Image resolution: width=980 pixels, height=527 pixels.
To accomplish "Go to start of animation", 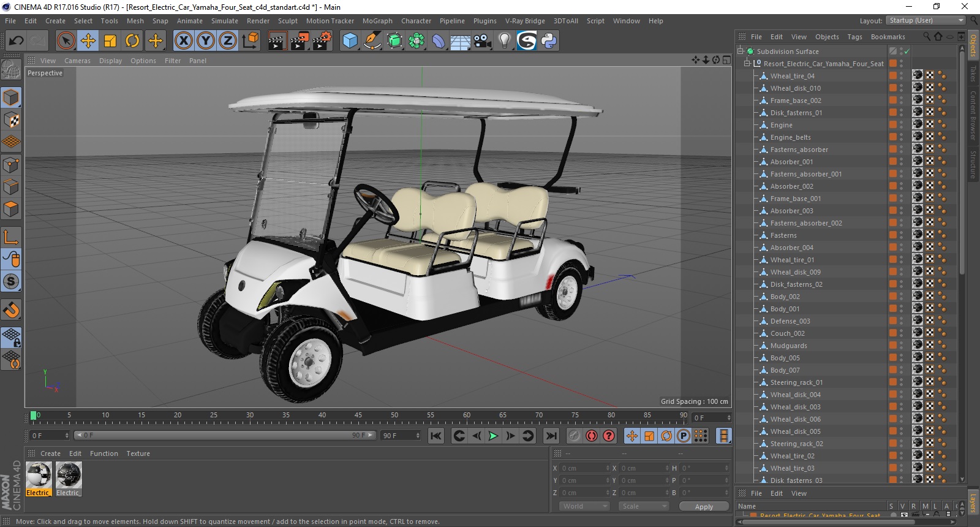I will point(436,436).
